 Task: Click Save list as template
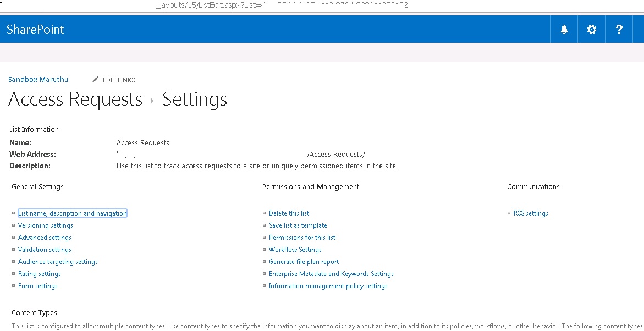point(298,225)
